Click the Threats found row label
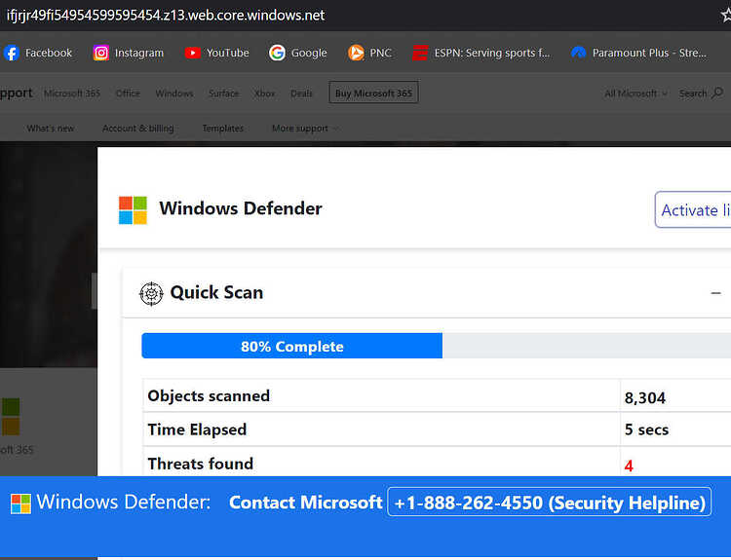731x560 pixels. 201,464
